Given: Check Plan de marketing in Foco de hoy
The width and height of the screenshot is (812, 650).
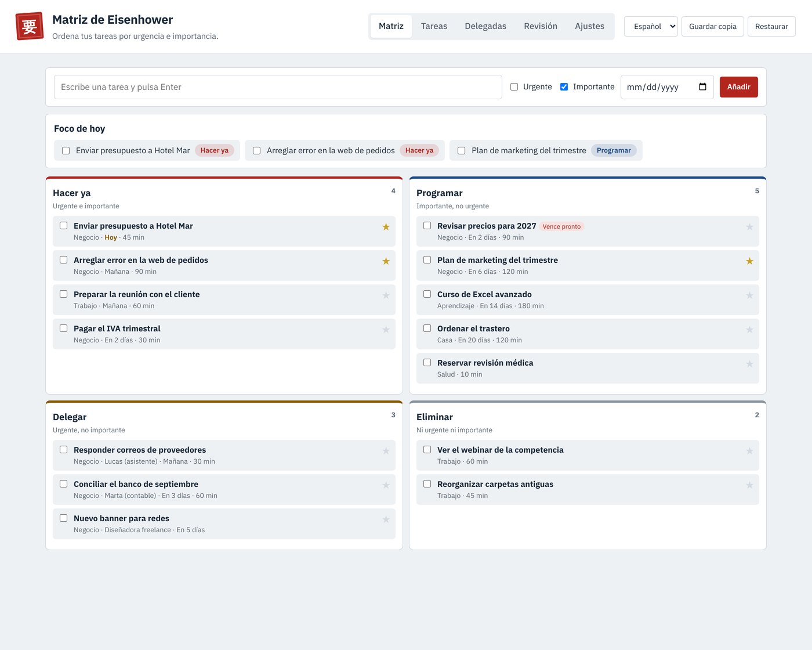Looking at the screenshot, I should [461, 150].
